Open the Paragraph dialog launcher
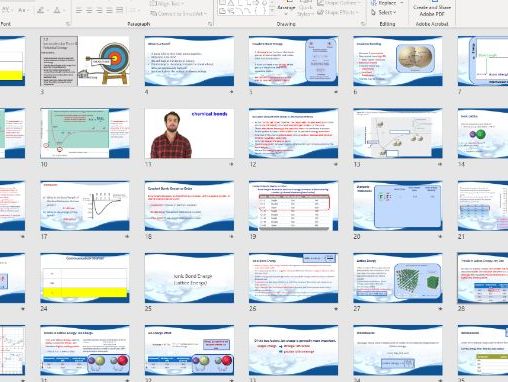Viewport: 508px width, 382px height. click(x=210, y=24)
